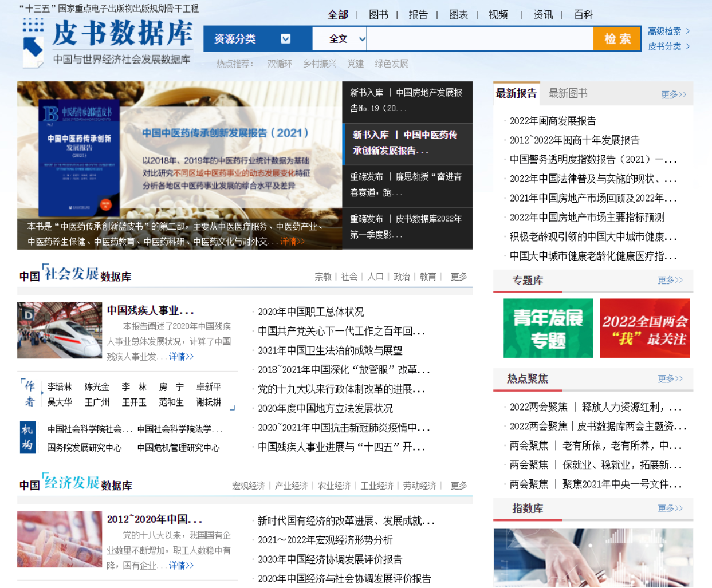Open the 宏观经济 category link
Image resolution: width=712 pixels, height=588 pixels.
pyautogui.click(x=248, y=486)
